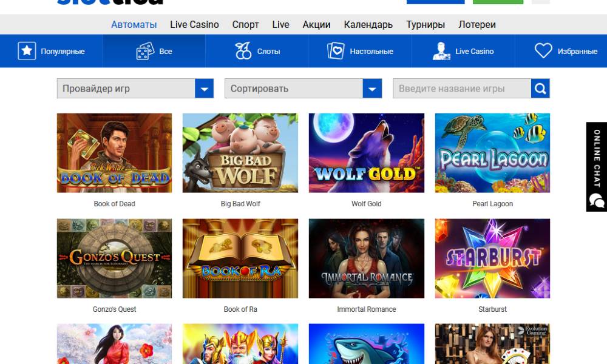Switch to the Популярные category tab

[52, 51]
